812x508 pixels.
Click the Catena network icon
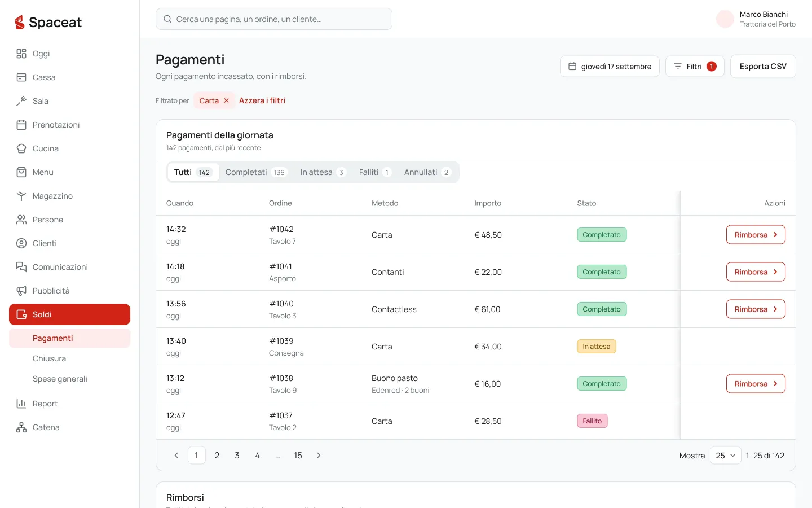click(21, 427)
